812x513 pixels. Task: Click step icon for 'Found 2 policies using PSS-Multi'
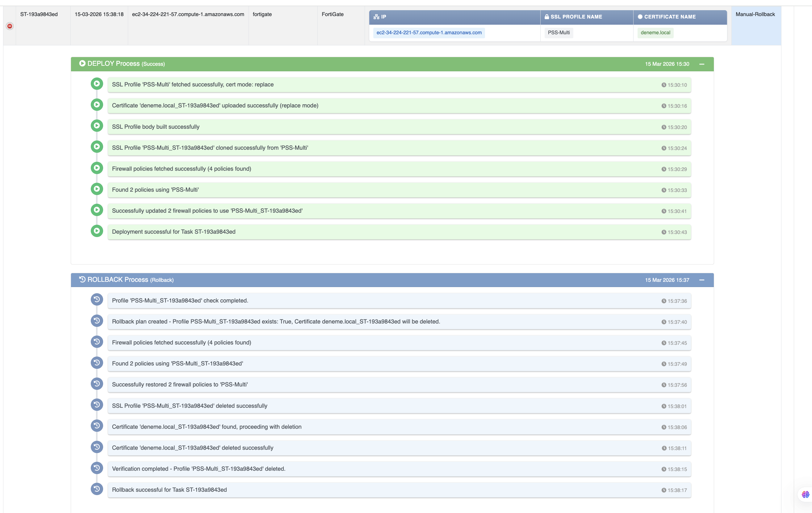tap(97, 189)
